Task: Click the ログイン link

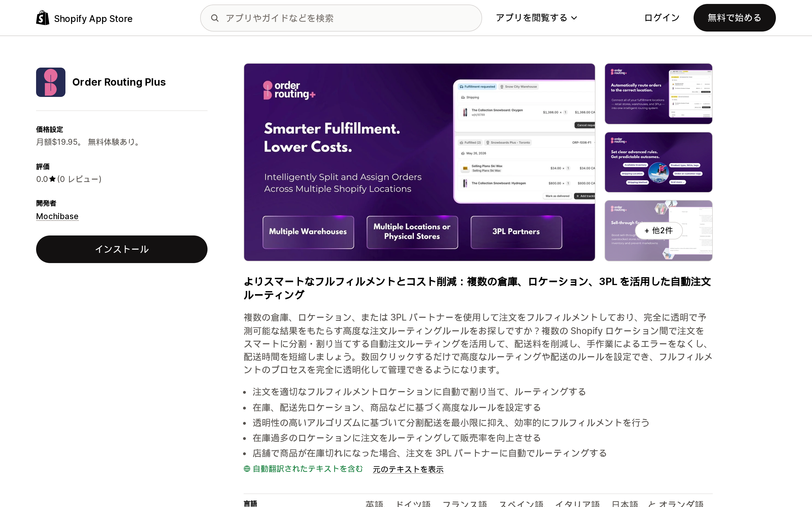Action: 662,18
